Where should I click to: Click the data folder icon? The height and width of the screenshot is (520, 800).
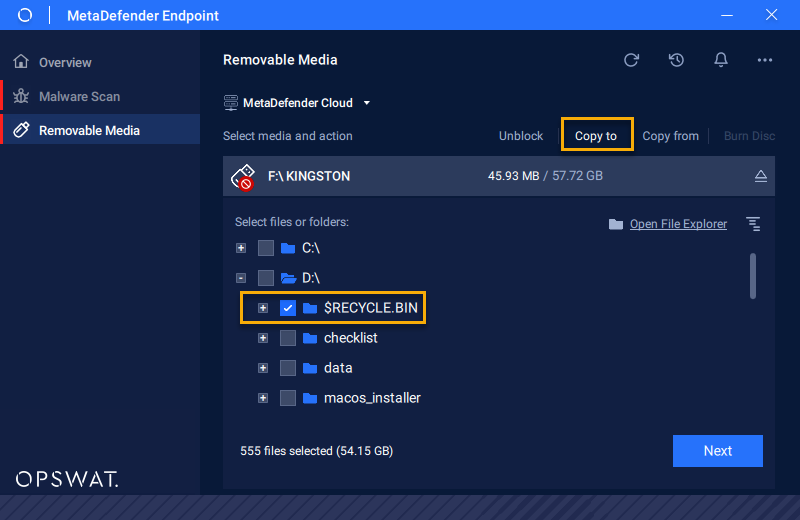click(310, 368)
